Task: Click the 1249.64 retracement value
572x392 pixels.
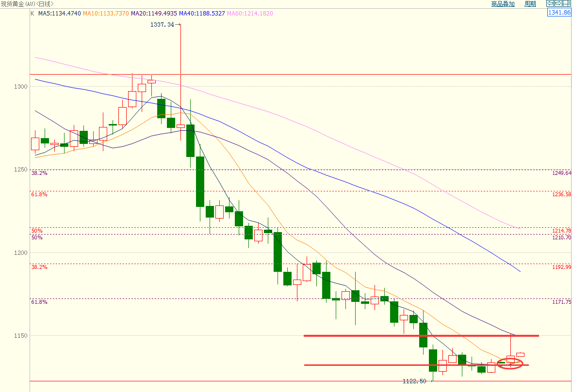Action: click(562, 173)
